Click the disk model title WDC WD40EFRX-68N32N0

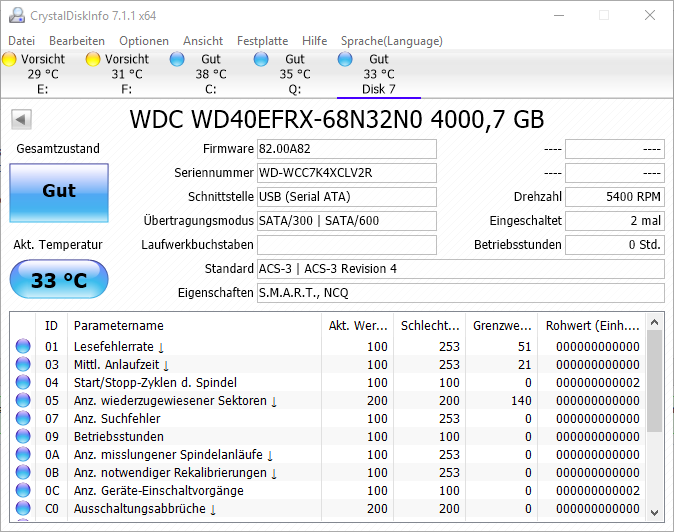[337, 119]
